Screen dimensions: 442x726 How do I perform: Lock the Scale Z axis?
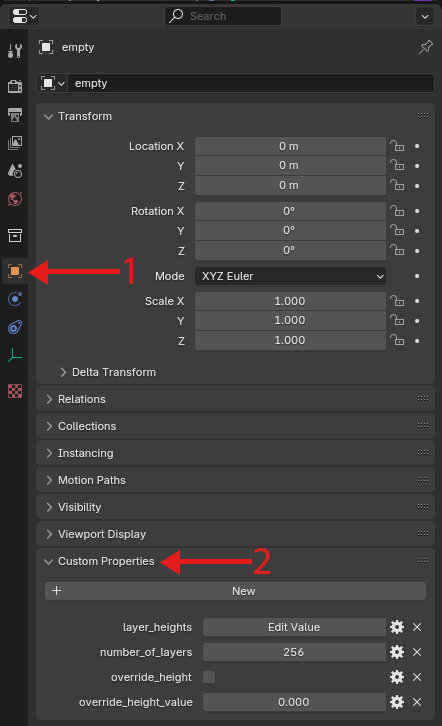pyautogui.click(x=397, y=341)
